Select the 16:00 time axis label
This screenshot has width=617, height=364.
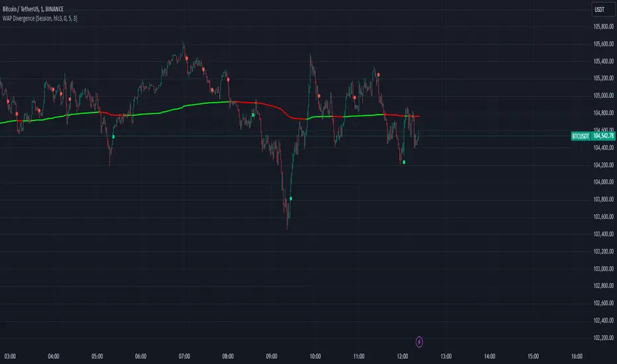click(x=577, y=356)
